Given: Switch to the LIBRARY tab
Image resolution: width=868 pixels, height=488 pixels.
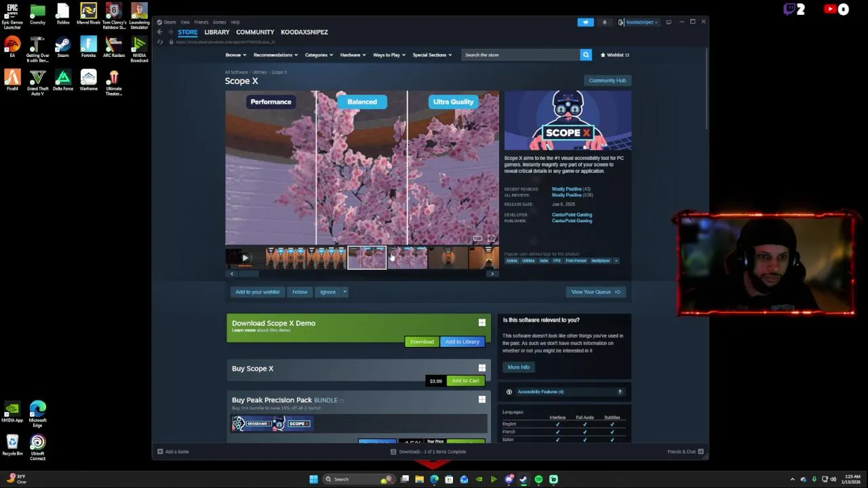Looking at the screenshot, I should point(217,32).
